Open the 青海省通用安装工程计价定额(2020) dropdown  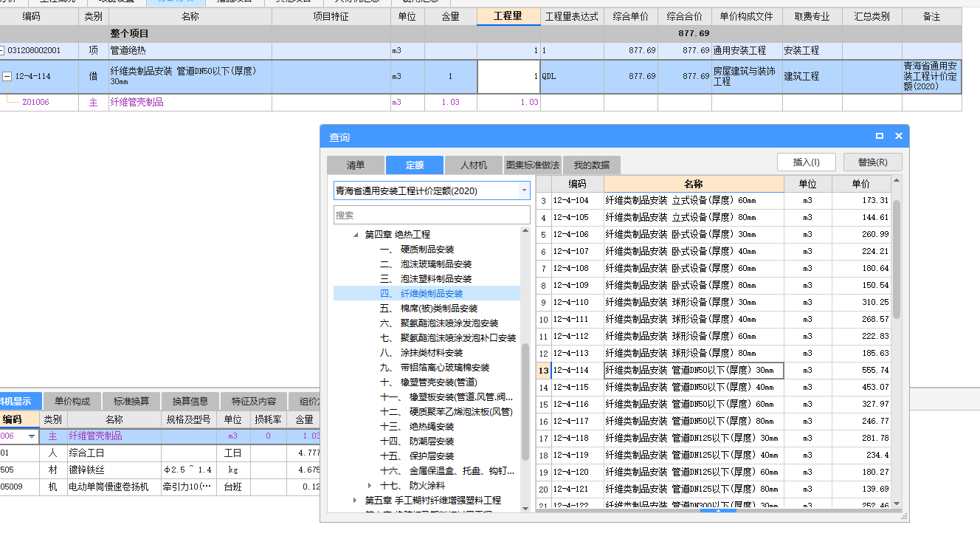[x=524, y=190]
